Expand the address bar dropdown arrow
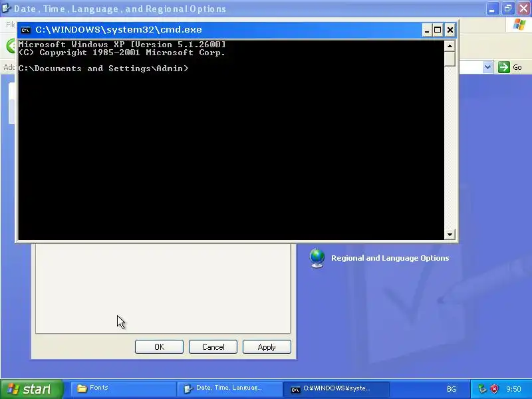The width and height of the screenshot is (532, 399). point(487,67)
